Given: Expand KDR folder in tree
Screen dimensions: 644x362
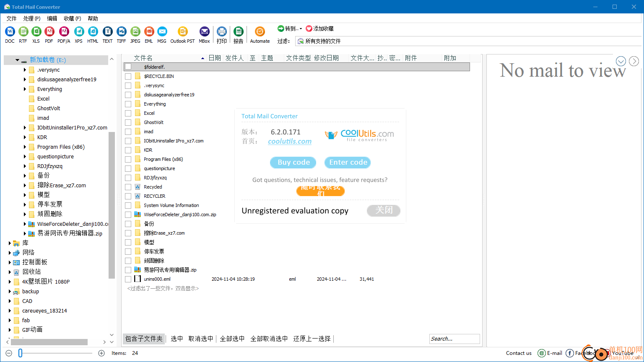Looking at the screenshot, I should (25, 137).
